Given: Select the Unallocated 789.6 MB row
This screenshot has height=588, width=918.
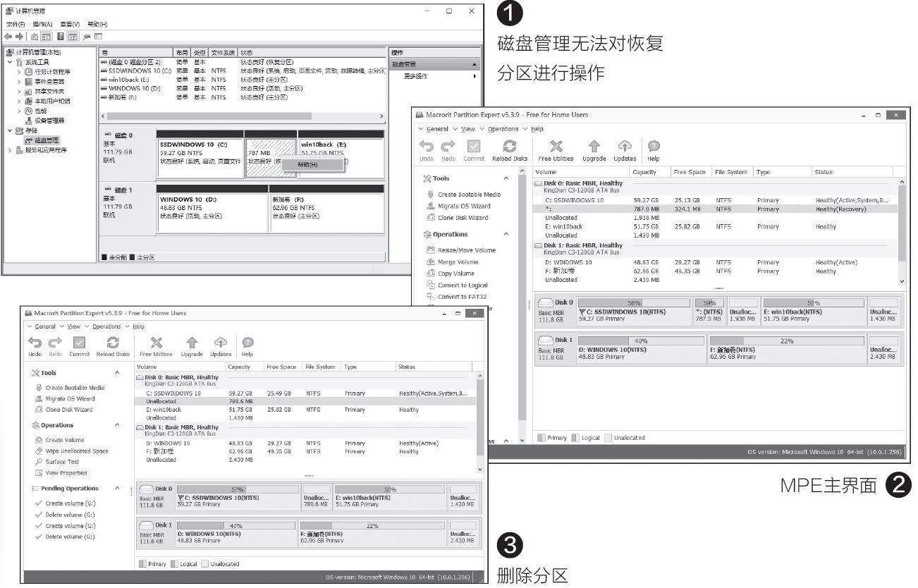Looking at the screenshot, I should tap(305, 401).
